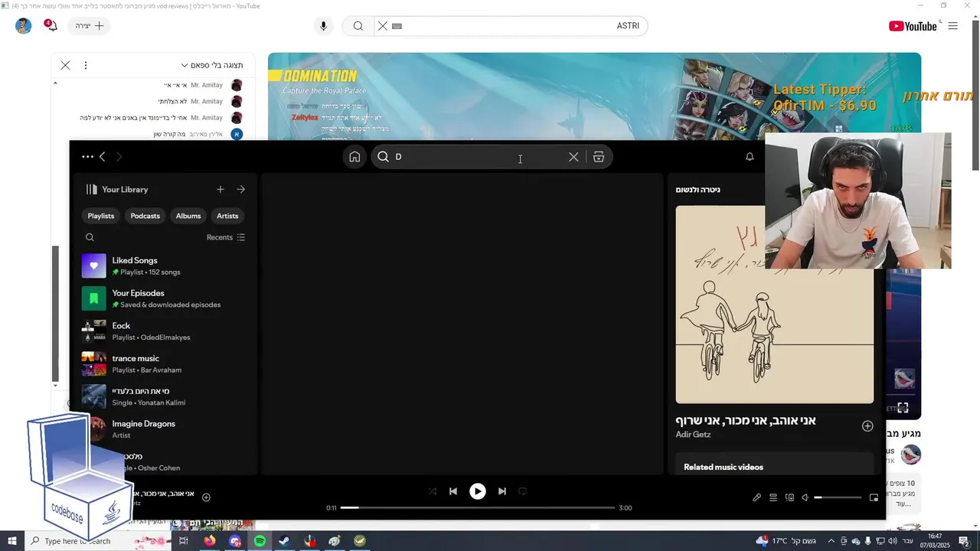980x551 pixels.
Task: Open Steam from the taskbar
Action: point(284,541)
